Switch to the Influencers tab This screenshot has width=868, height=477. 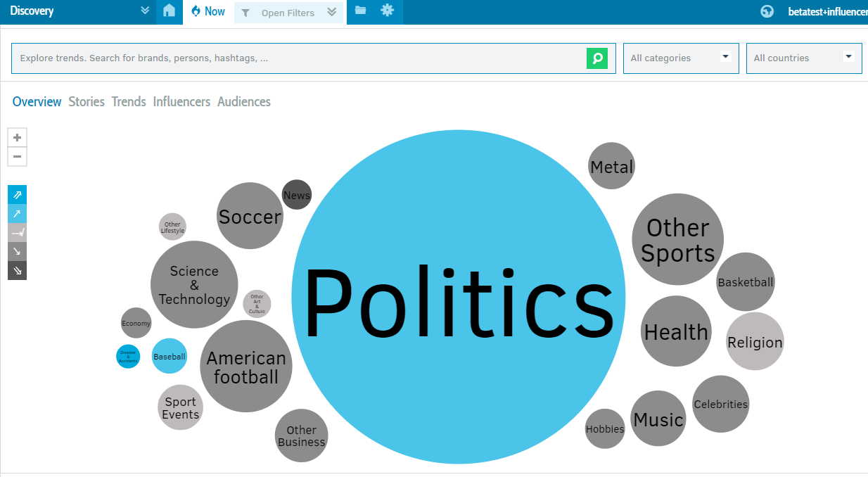click(x=181, y=102)
